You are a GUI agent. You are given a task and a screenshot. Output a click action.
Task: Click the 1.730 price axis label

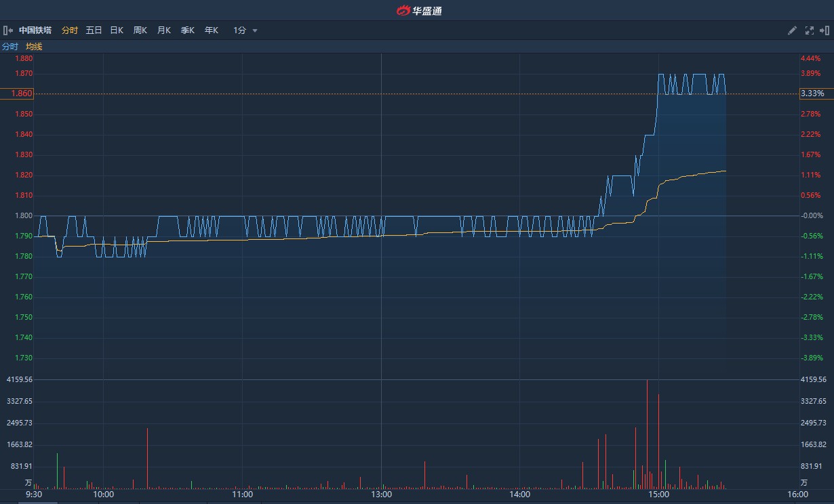pyautogui.click(x=24, y=358)
